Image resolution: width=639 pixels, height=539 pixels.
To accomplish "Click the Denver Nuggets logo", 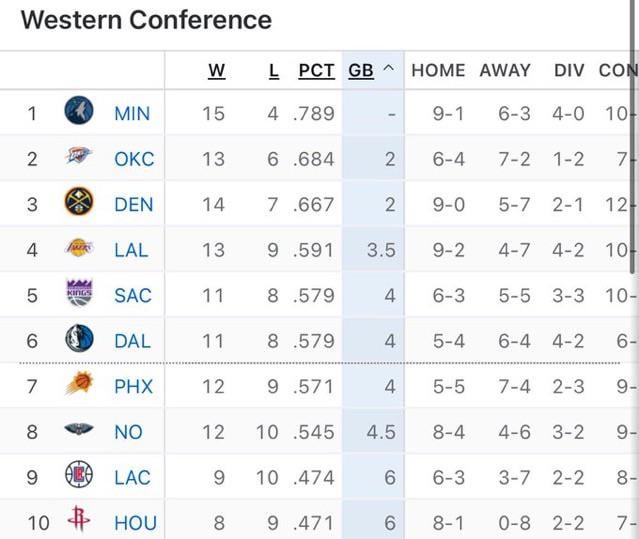I will pyautogui.click(x=79, y=203).
